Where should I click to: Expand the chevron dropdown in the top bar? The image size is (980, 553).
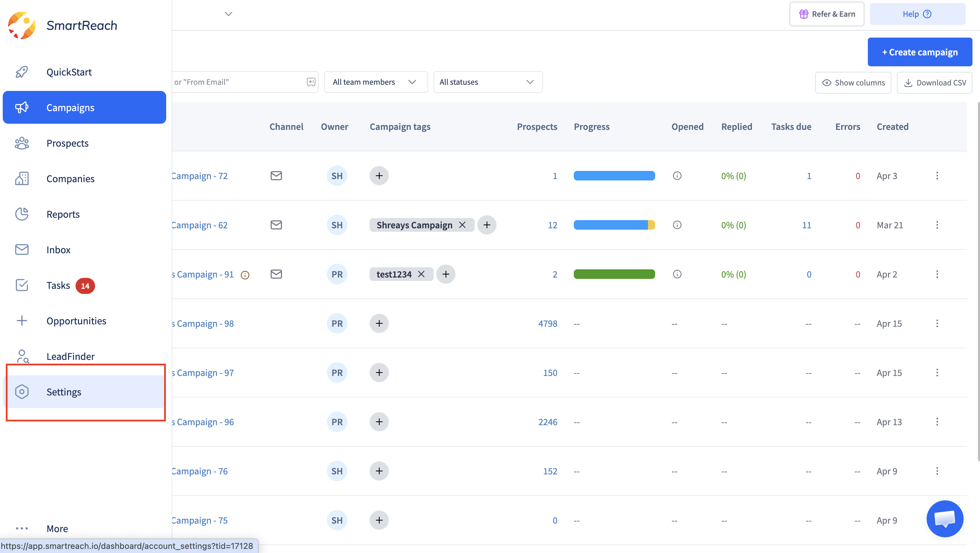[x=228, y=14]
